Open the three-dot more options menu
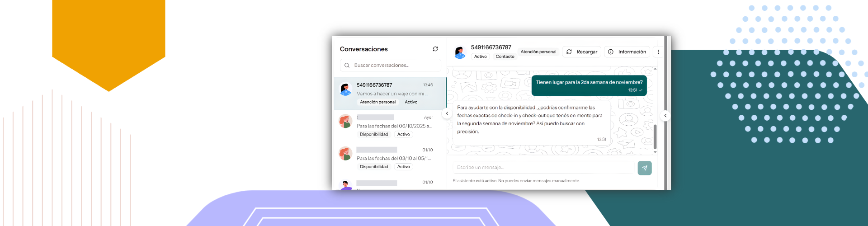Viewport: 868px width, 226px height. (x=658, y=52)
